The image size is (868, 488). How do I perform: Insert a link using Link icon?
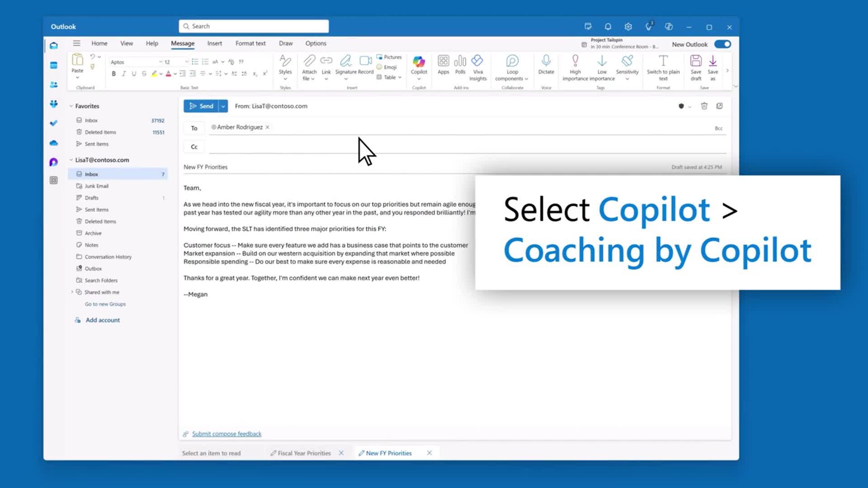tap(326, 61)
